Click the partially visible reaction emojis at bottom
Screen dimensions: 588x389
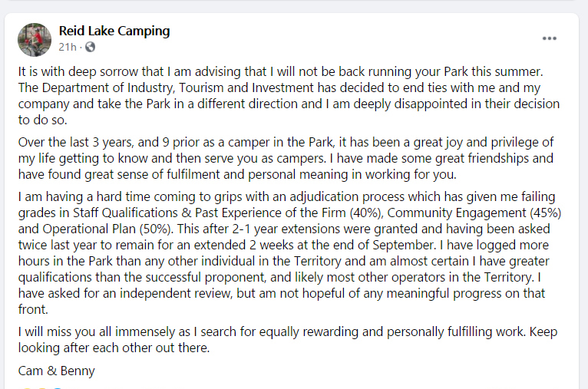point(41,387)
